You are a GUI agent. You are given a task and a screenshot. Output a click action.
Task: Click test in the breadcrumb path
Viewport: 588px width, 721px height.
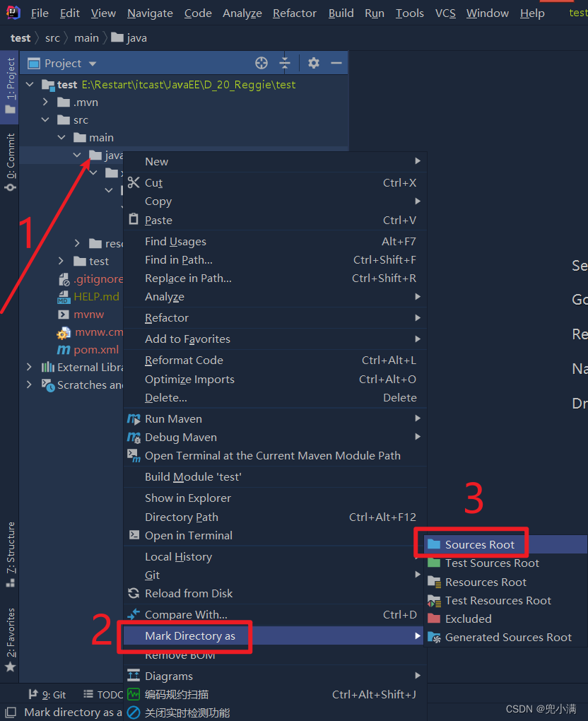20,38
